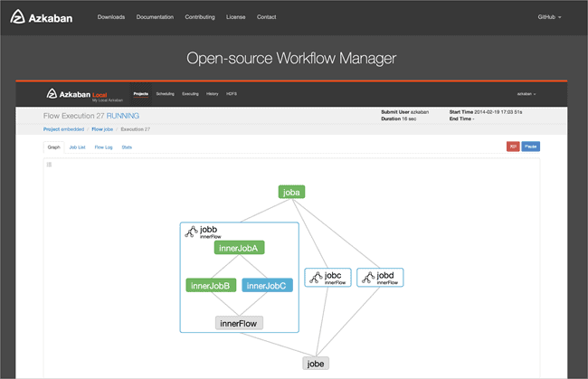Click the Execution 27 breadcrumb text
Screen dimensions: 588x379
click(x=136, y=129)
